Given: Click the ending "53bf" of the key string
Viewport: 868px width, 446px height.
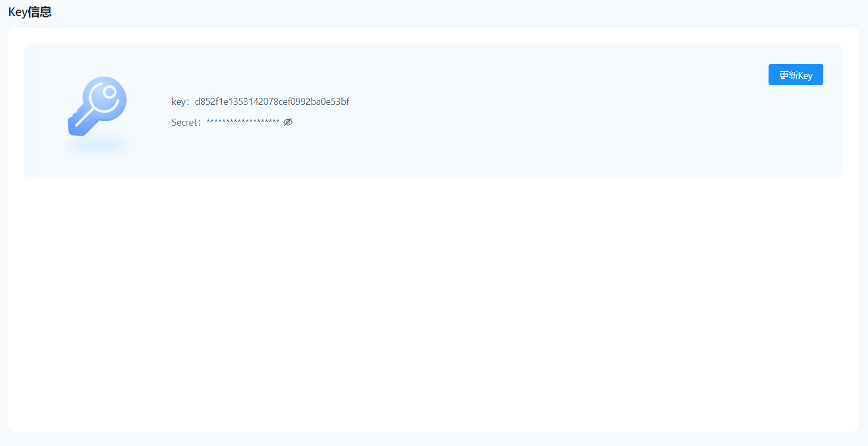Looking at the screenshot, I should coord(340,102).
